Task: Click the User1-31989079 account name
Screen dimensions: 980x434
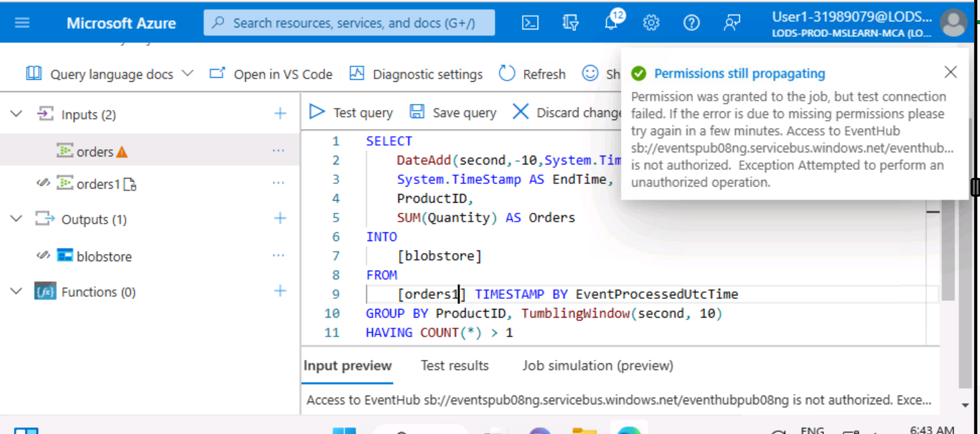Action: (852, 17)
